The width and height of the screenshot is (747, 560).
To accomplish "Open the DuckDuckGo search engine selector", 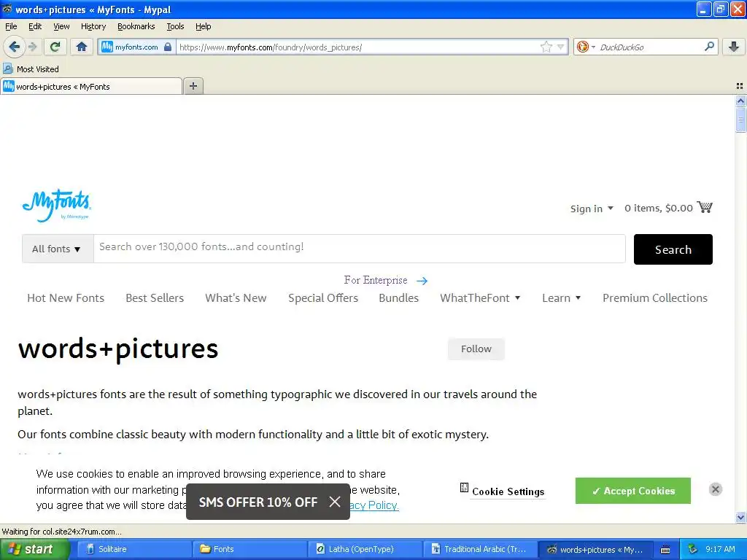I will pos(586,47).
